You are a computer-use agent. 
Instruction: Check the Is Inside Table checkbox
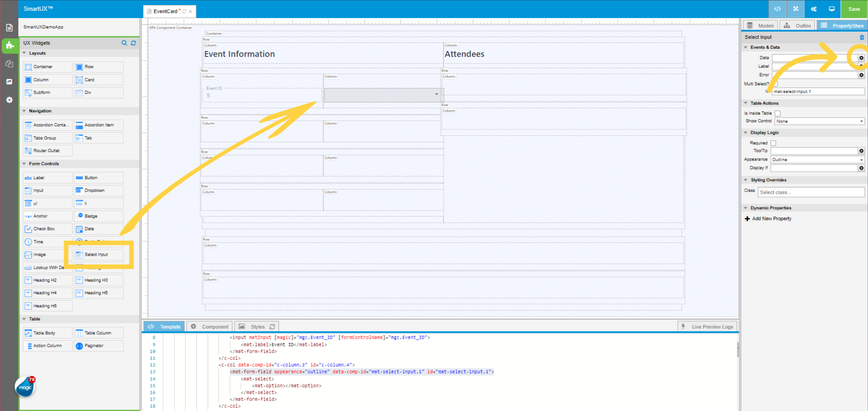pos(777,113)
